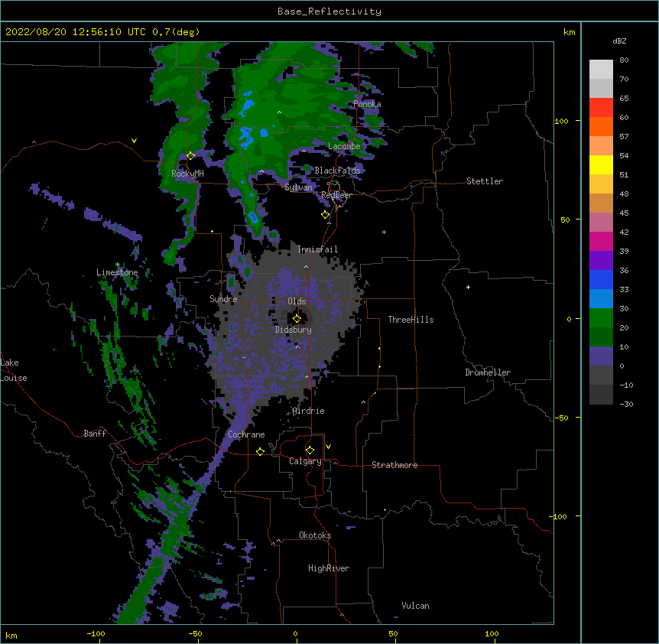Click the yellow V marker northeast of Calgary
The width and height of the screenshot is (659, 644).
[x=328, y=447]
